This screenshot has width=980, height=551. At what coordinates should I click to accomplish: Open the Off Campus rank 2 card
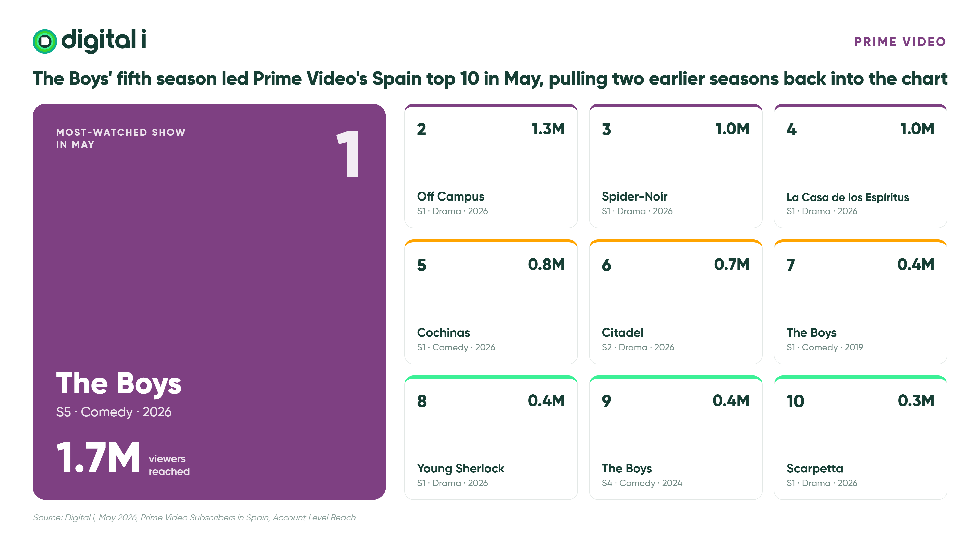491,166
